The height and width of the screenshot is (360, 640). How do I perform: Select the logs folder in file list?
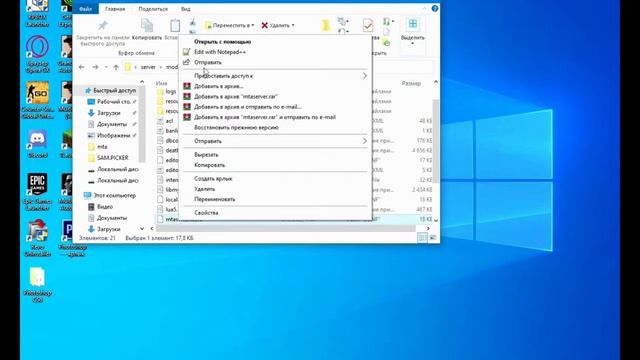click(167, 91)
